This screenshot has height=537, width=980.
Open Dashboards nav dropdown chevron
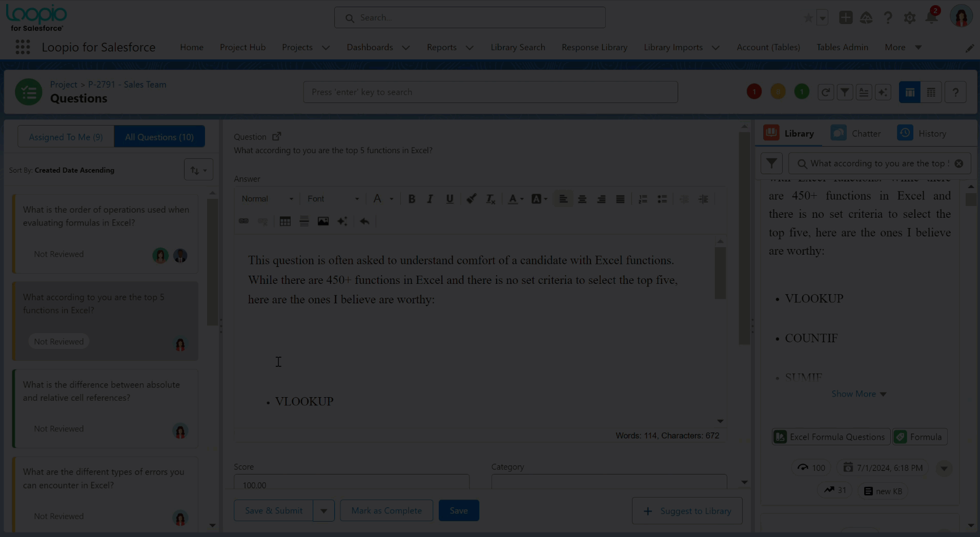tap(406, 48)
